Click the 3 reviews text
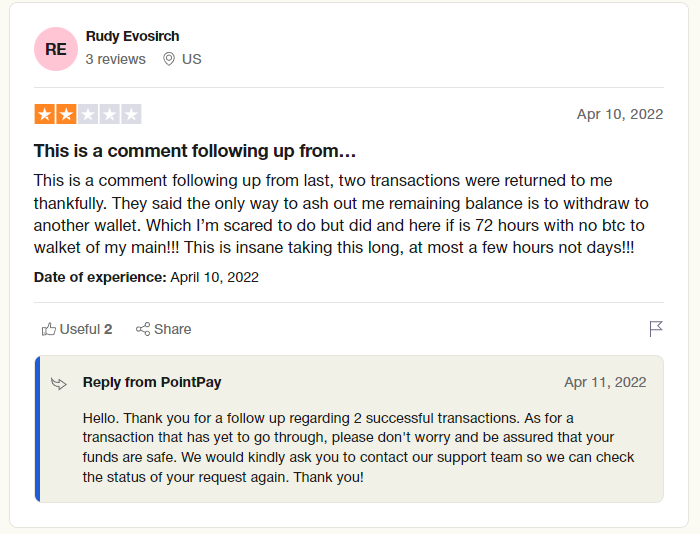 [x=115, y=59]
